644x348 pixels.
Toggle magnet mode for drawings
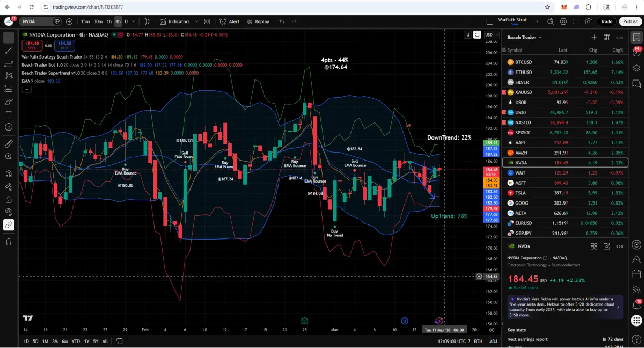pos(9,174)
